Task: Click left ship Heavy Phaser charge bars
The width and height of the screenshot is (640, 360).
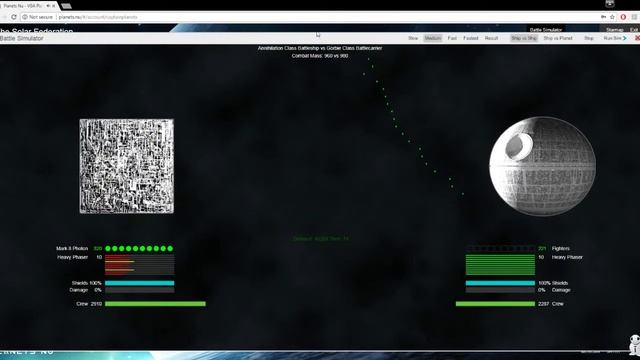Action: 139,265
